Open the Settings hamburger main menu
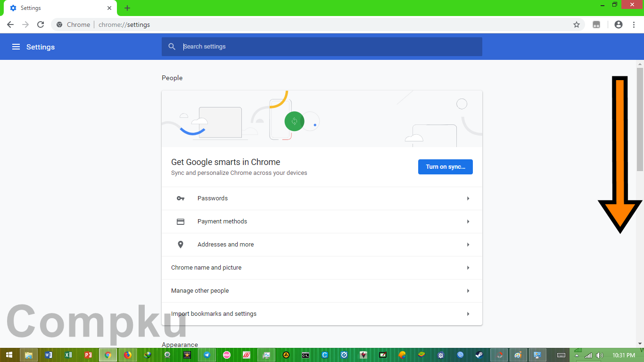The height and width of the screenshot is (362, 644). tap(16, 47)
